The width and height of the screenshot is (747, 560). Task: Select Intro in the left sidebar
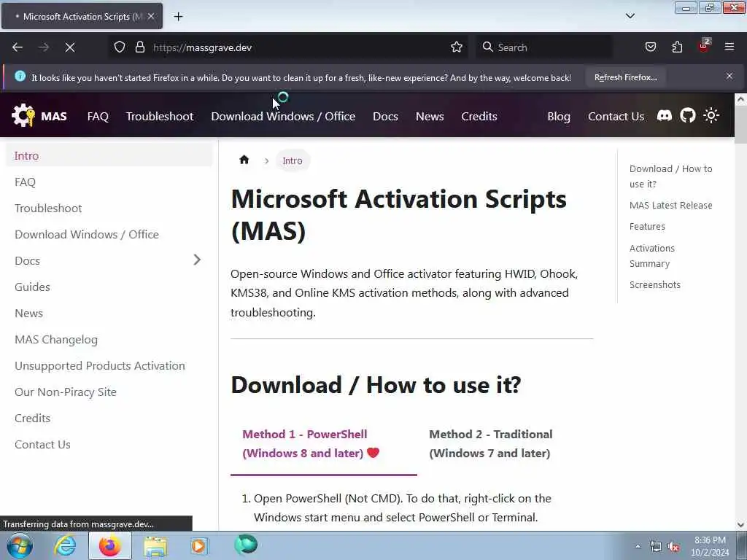pos(109,156)
